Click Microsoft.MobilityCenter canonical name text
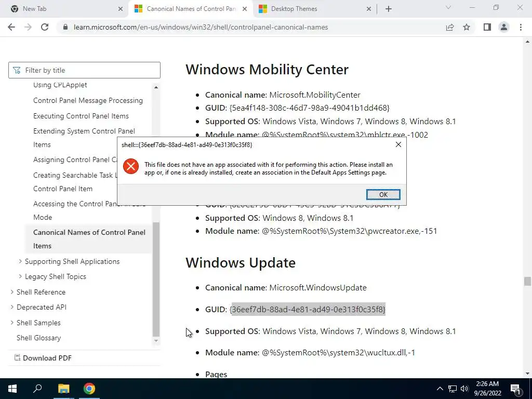The width and height of the screenshot is (532, 399). pos(315,95)
